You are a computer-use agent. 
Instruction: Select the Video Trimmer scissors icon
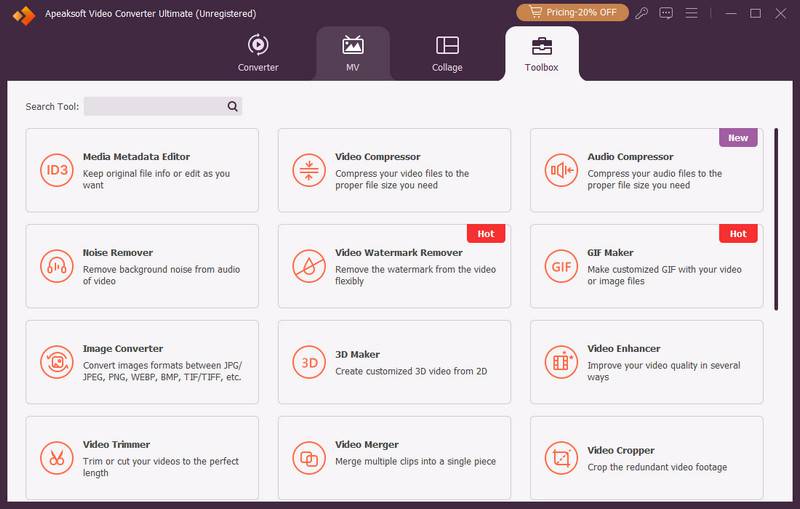[57, 458]
